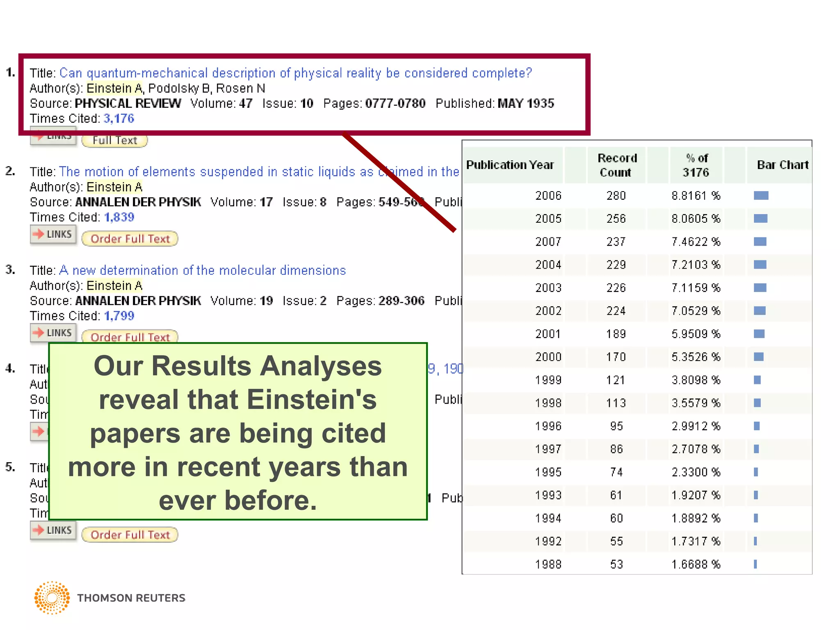Click the Einstein A author in result 3

coord(114,285)
